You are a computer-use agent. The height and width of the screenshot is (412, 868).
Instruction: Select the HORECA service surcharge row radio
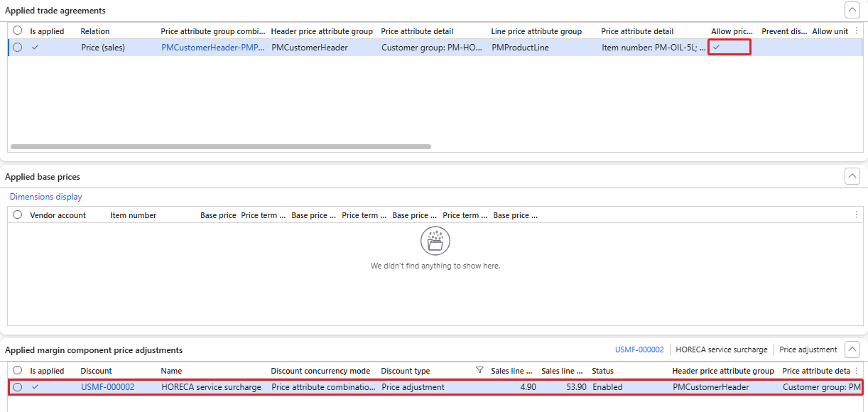(17, 387)
